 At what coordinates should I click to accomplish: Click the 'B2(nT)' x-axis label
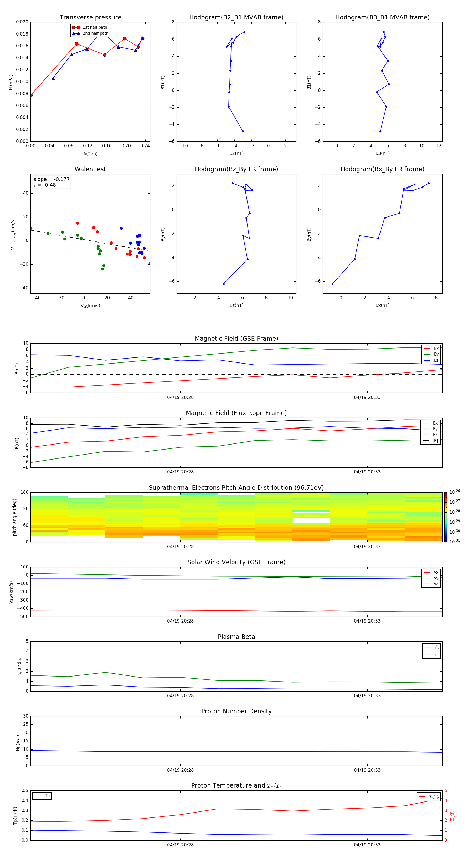pos(236,153)
